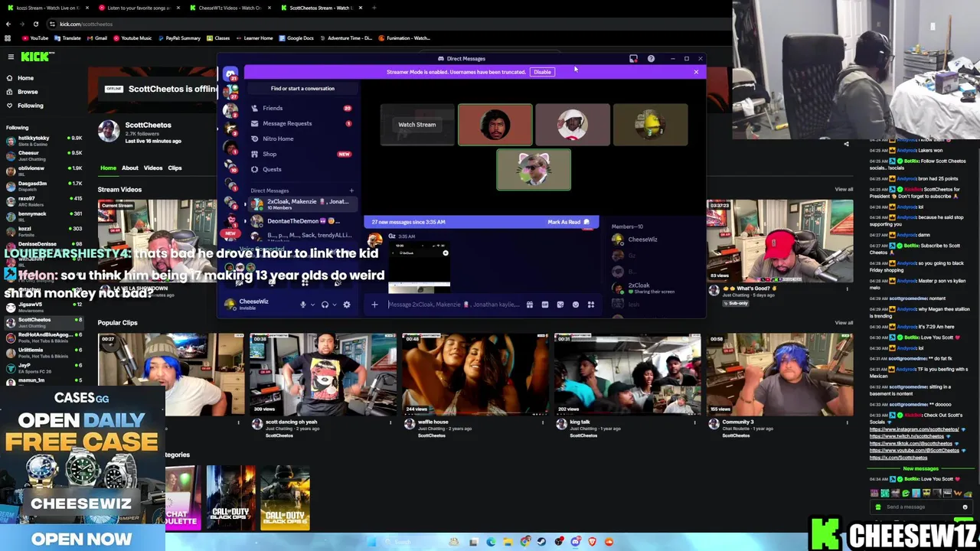Go back in browser
980x551 pixels.
[8, 24]
